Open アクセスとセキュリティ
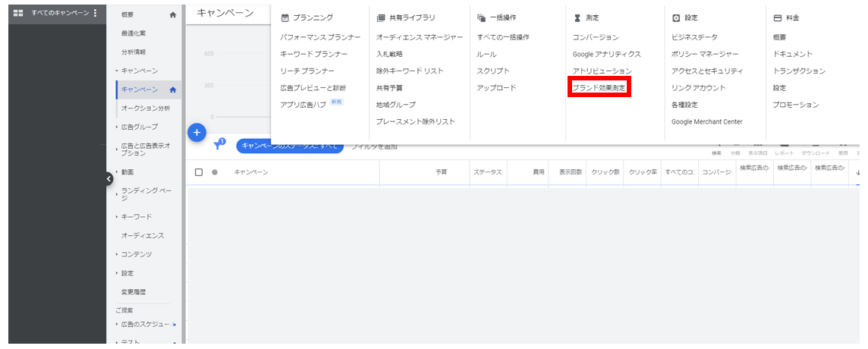Viewport: 868px width, 349px height. point(707,71)
